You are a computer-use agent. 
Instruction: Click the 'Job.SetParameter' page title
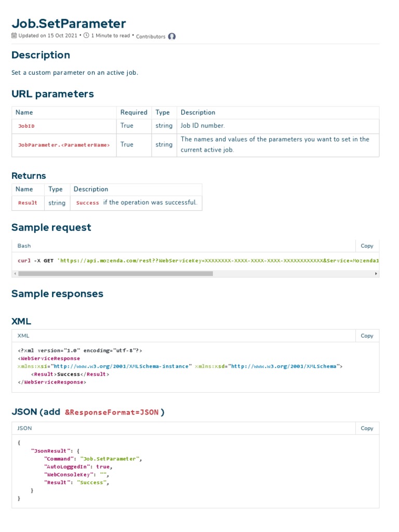pyautogui.click(x=69, y=23)
